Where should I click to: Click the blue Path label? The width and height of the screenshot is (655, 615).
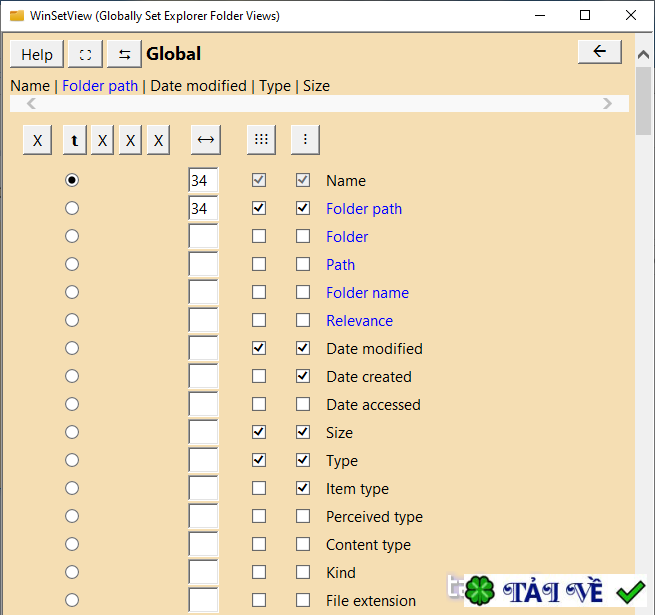[340, 264]
